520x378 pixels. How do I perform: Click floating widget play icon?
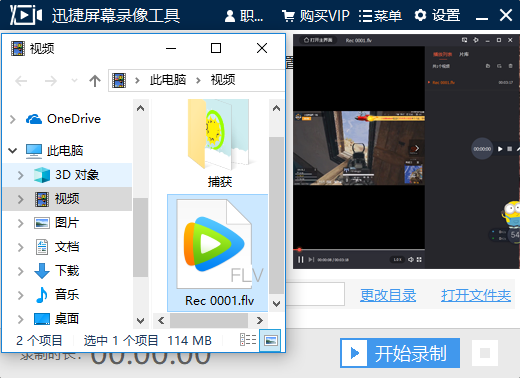[500, 149]
